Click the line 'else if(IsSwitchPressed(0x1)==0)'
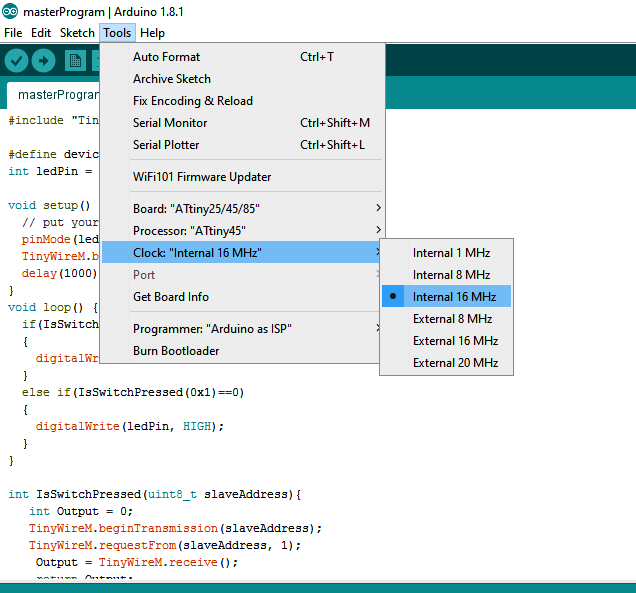636x593 pixels. pos(133,392)
